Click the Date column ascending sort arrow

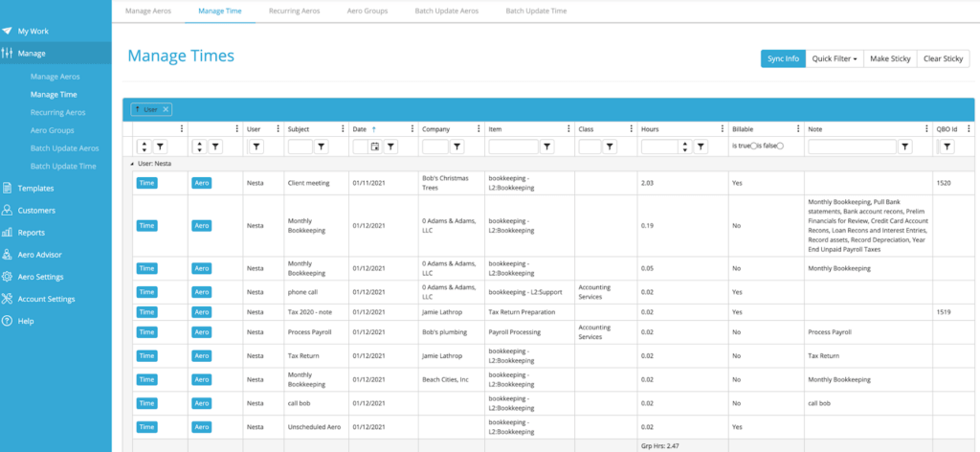click(x=374, y=129)
